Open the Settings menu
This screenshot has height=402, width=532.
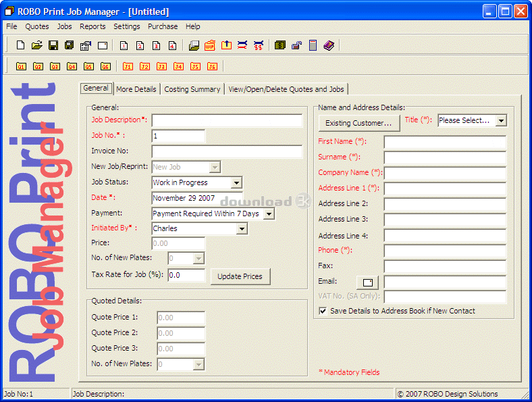click(x=126, y=26)
